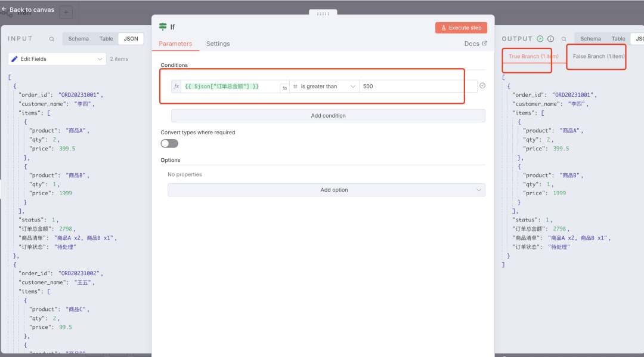Viewport: 644px width, 357px height.
Task: Click the search icon in INPUT panel
Action: [52, 39]
